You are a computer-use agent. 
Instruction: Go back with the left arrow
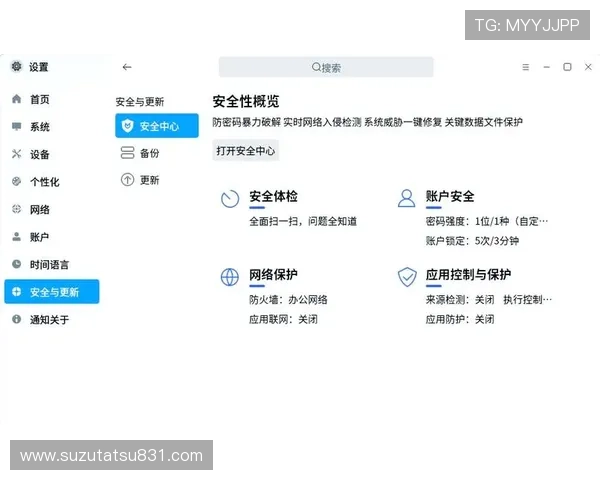[x=127, y=67]
